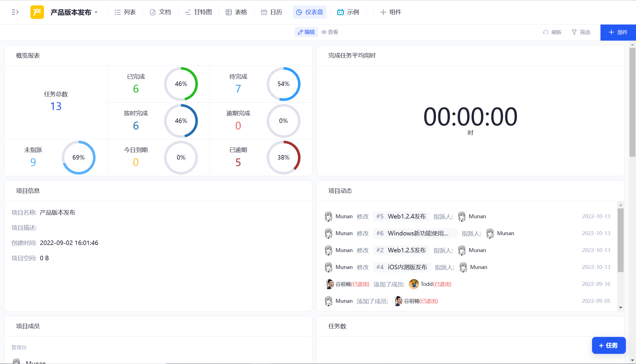
Task: Click the yellow project logo icon
Action: (37, 12)
